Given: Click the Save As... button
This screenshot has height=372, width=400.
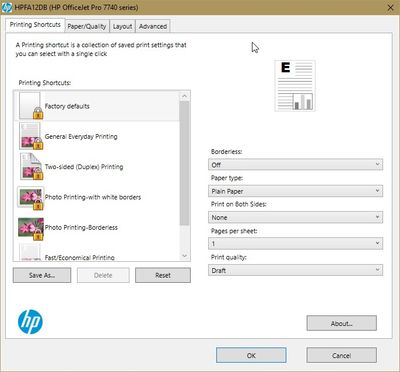Looking at the screenshot, I should point(42,275).
